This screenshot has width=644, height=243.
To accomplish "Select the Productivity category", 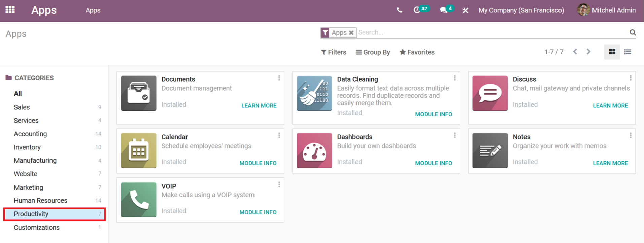I will tap(55, 214).
